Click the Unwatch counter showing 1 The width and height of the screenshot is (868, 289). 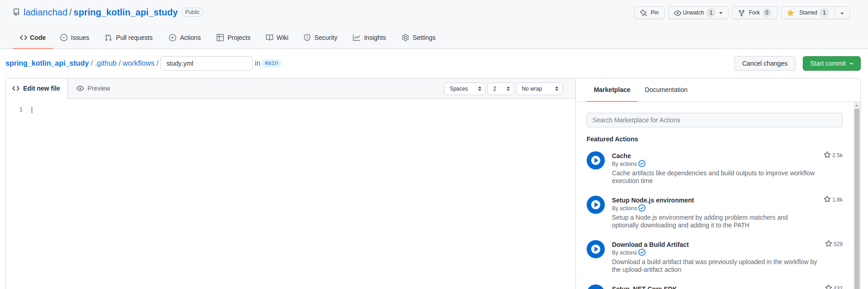[x=711, y=13]
